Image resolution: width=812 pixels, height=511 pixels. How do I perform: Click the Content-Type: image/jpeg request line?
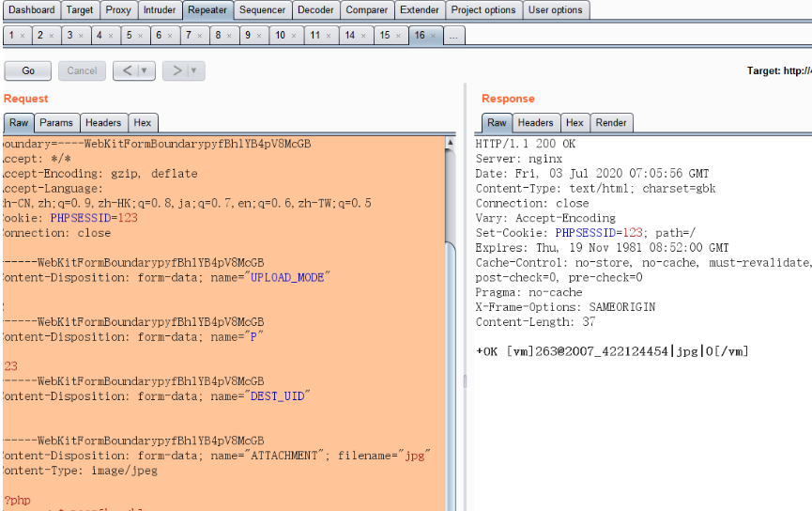[81, 471]
